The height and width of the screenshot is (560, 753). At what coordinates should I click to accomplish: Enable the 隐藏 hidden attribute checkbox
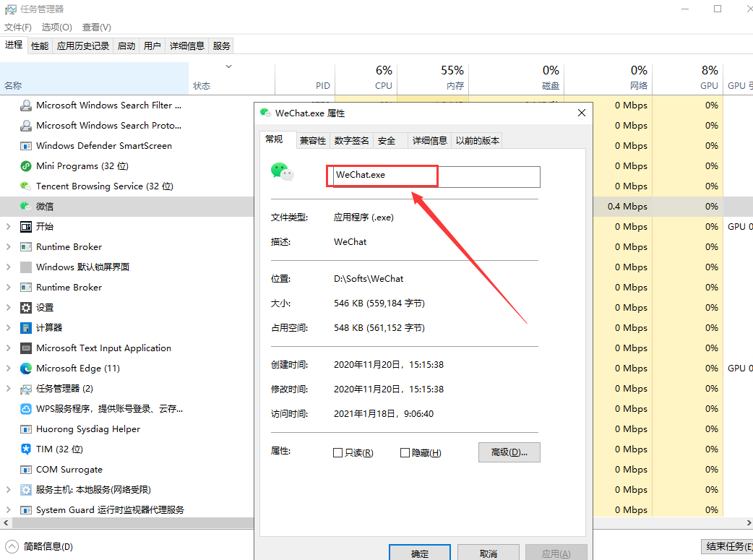(x=405, y=452)
